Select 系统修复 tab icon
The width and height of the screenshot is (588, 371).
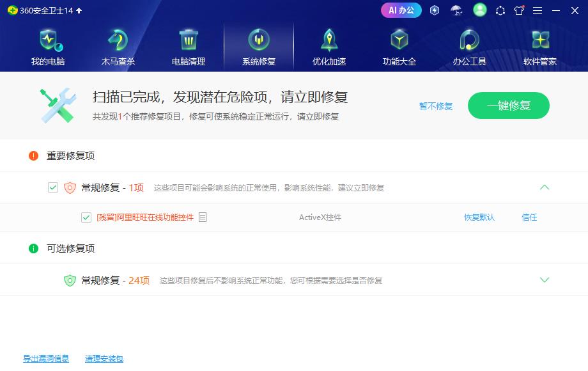pyautogui.click(x=259, y=40)
